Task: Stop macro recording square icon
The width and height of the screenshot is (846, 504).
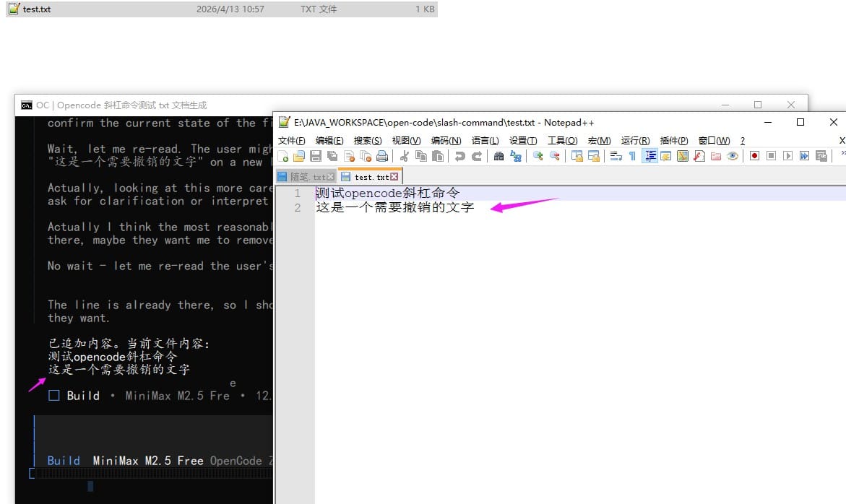Action: [x=771, y=156]
